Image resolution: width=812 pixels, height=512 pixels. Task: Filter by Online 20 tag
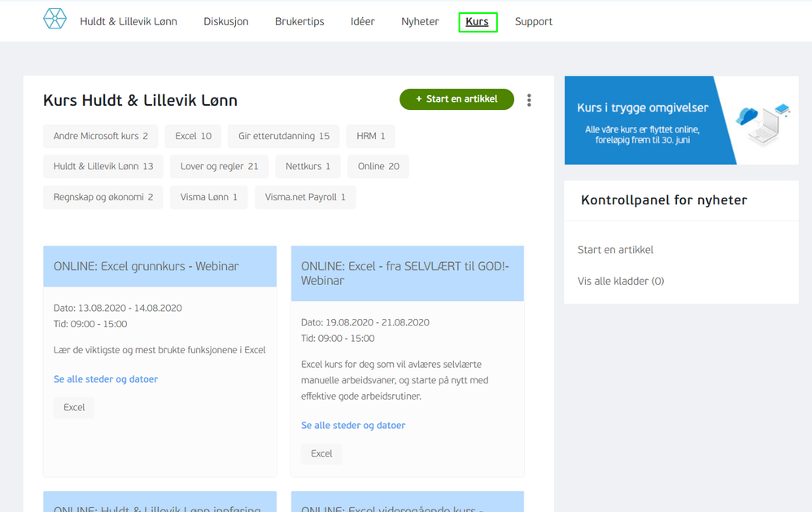(x=378, y=166)
